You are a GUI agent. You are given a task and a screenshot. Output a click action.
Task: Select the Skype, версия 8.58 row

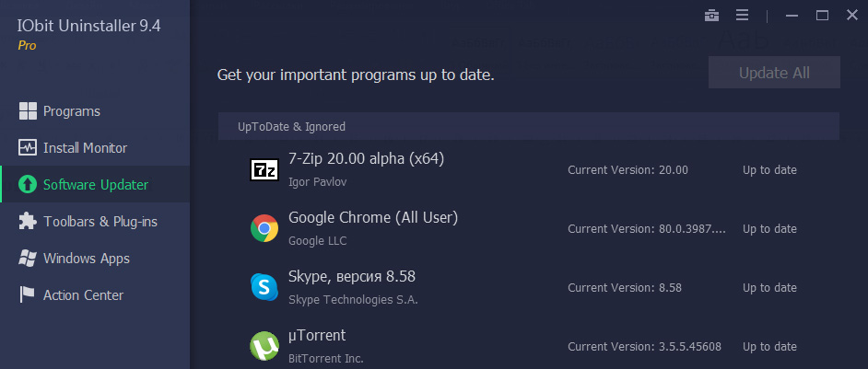tap(529, 287)
